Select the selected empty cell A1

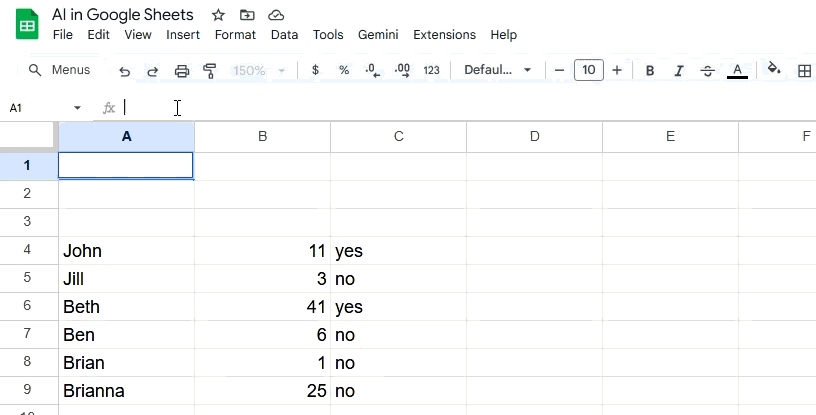(126, 166)
